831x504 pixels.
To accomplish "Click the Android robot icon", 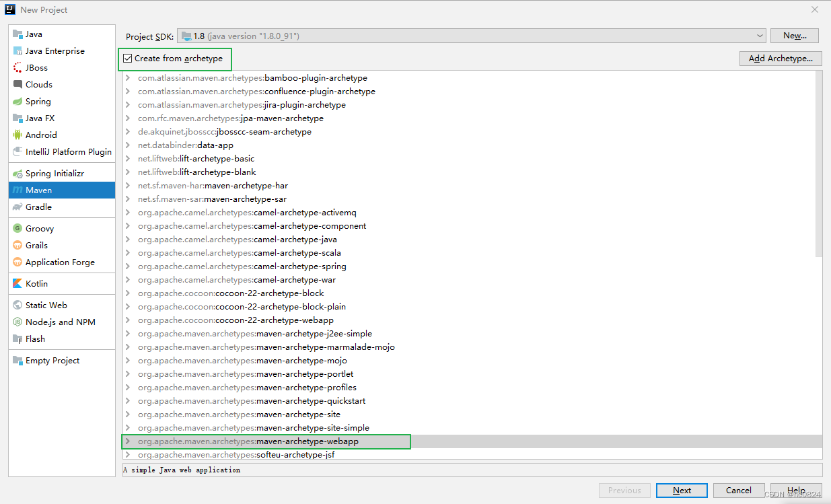I will point(17,135).
